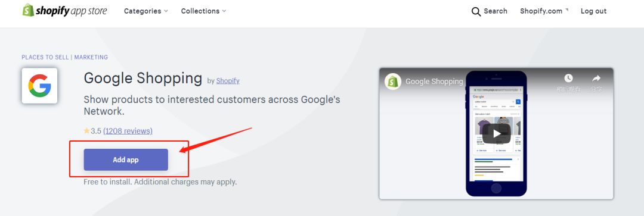This screenshot has height=216, width=644.
Task: Open the Categories dropdown menu
Action: pos(146,11)
